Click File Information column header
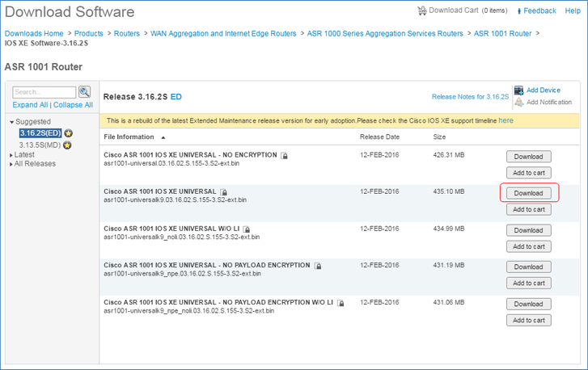588x370 pixels. point(129,137)
